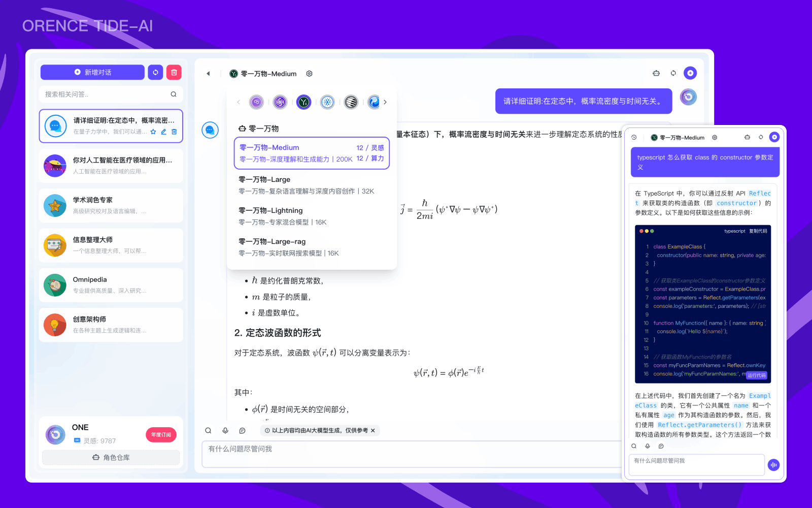This screenshot has height=508, width=812.
Task: Open model settings gear in the main chat header
Action: pos(309,74)
